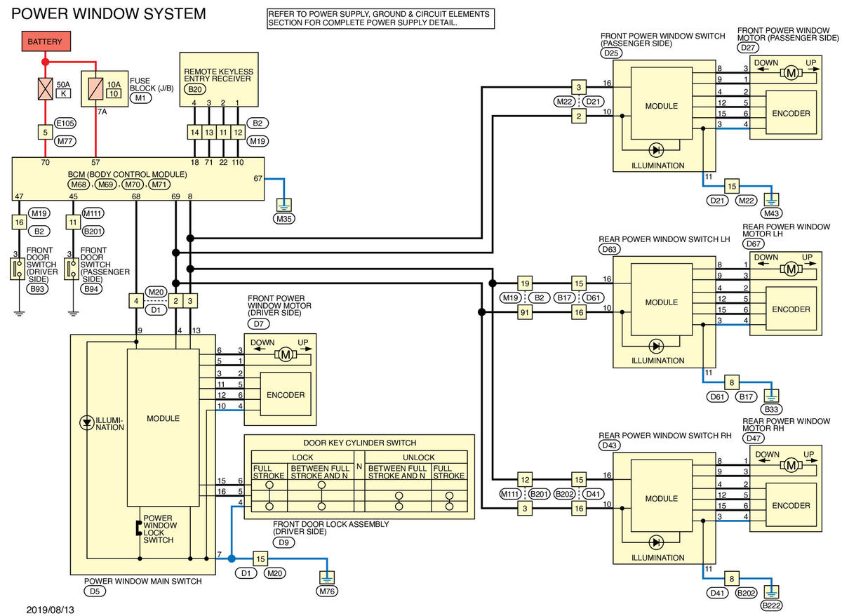Click the ground symbol above M35
The height and width of the screenshot is (616, 842).
(x=285, y=206)
